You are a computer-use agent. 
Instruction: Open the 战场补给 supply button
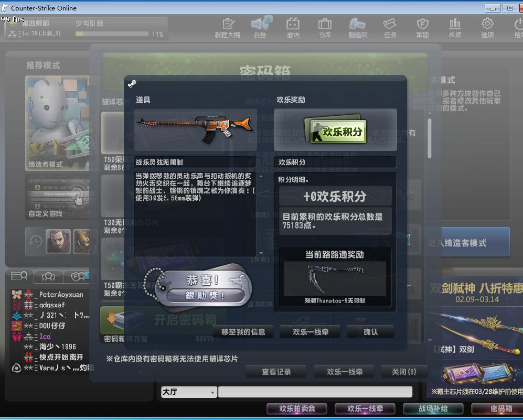(x=433, y=408)
